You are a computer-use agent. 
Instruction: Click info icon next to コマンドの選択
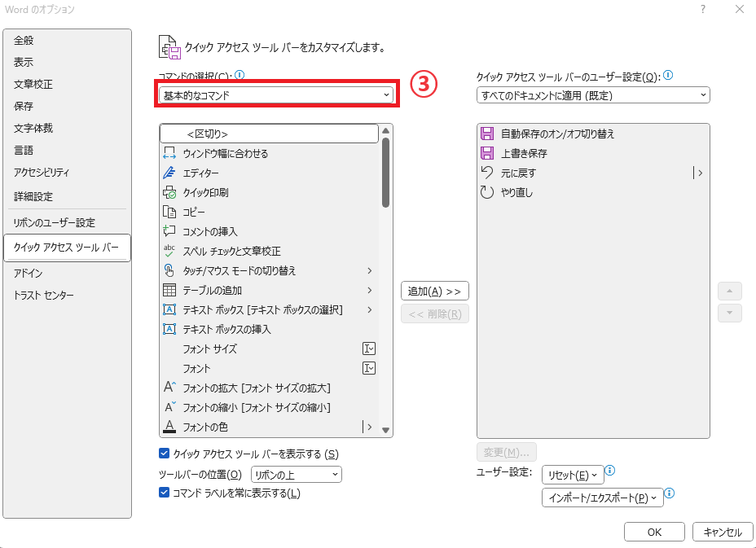click(240, 75)
